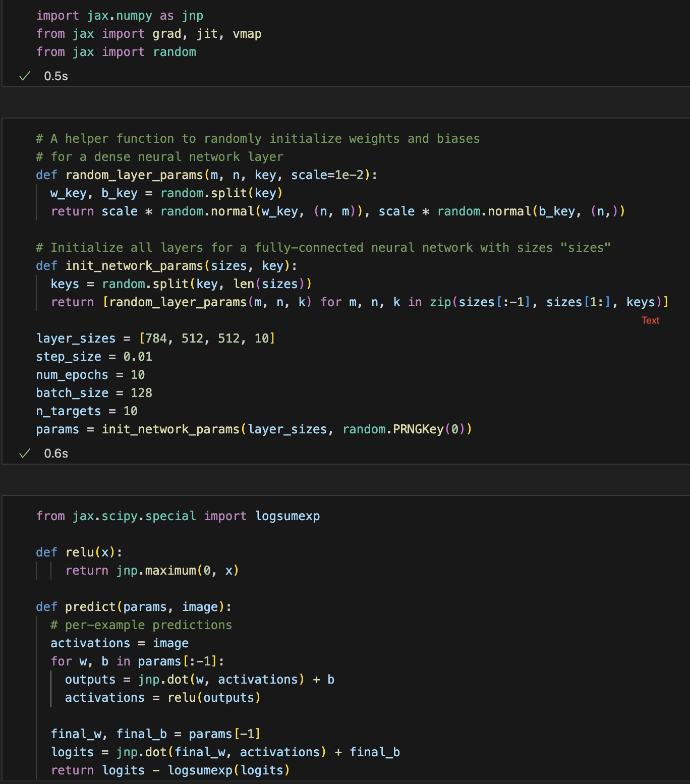Click the "return scale * random.normal" line
690x784 pixels.
click(338, 211)
